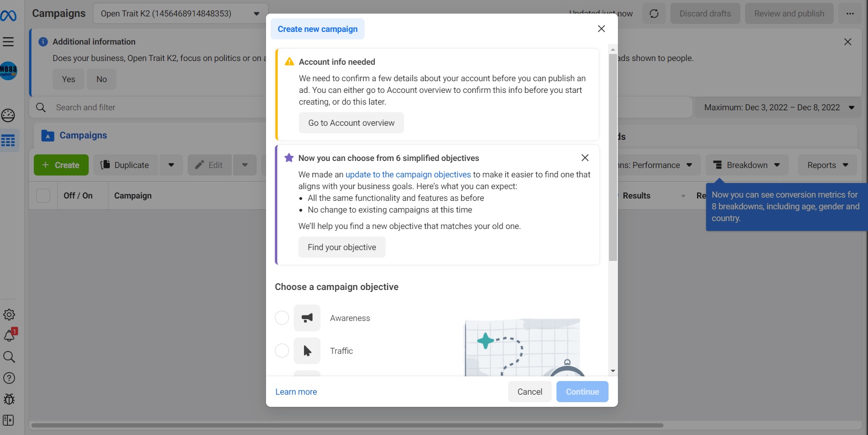Open the Breakdown dropdown

coord(747,165)
